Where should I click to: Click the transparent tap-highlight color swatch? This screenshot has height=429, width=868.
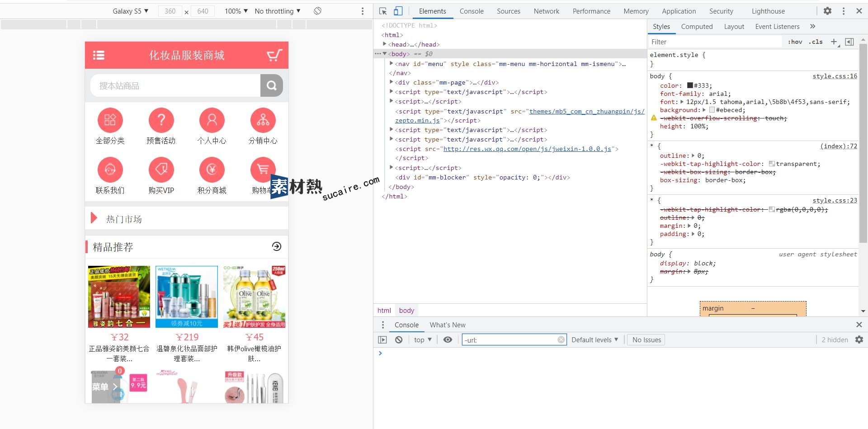coord(772,164)
